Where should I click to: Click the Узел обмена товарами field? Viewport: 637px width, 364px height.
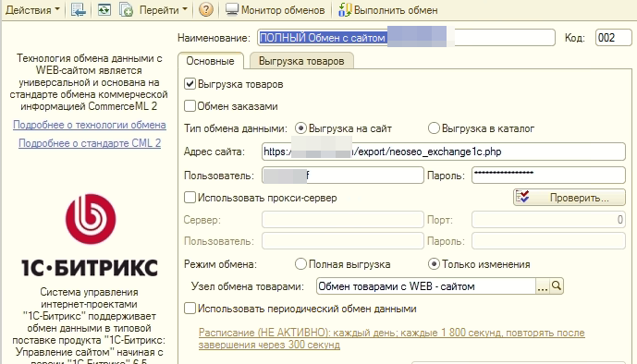tap(426, 286)
